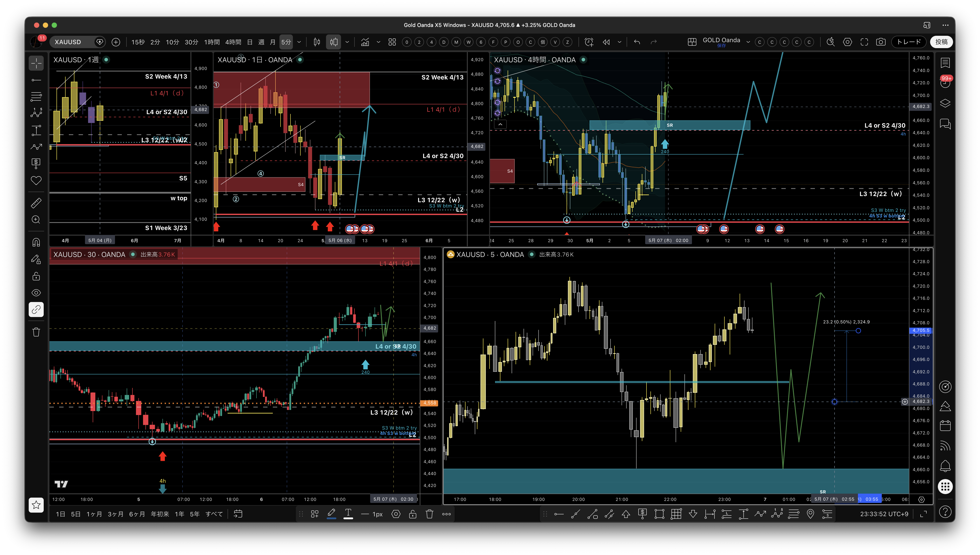Take a chart snapshot with camera icon
The width and height of the screenshot is (980, 555).
880,42
